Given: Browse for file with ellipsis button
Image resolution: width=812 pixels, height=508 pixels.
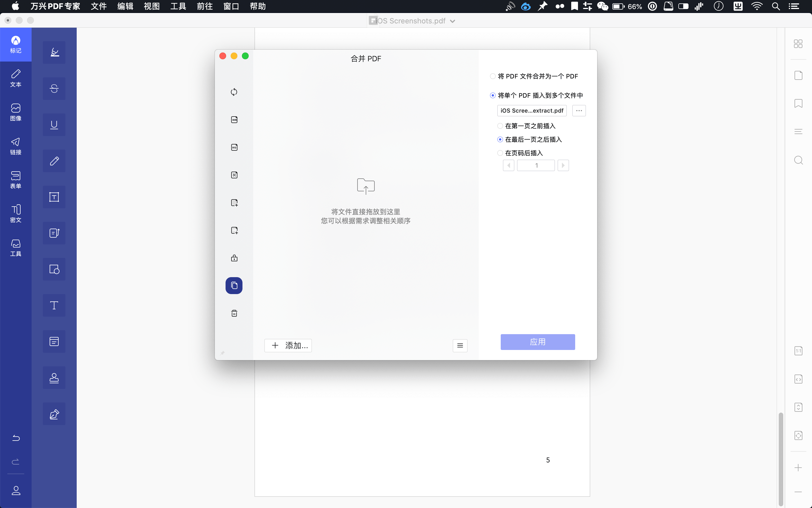Looking at the screenshot, I should pyautogui.click(x=579, y=111).
